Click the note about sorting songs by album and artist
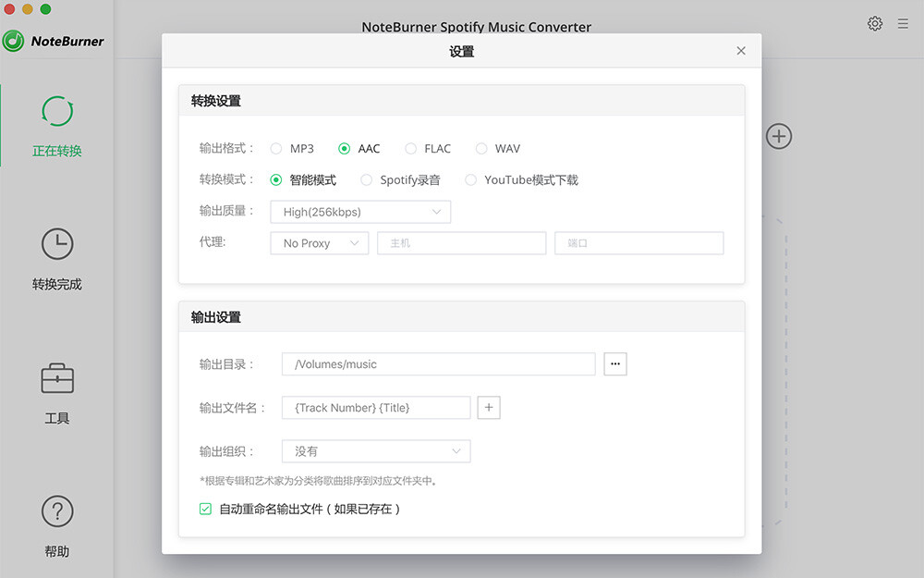Image resolution: width=924 pixels, height=578 pixels. tap(318, 481)
